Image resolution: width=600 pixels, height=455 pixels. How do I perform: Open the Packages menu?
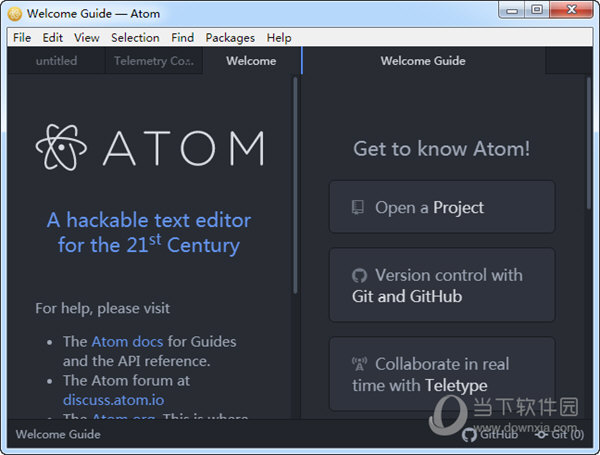230,38
